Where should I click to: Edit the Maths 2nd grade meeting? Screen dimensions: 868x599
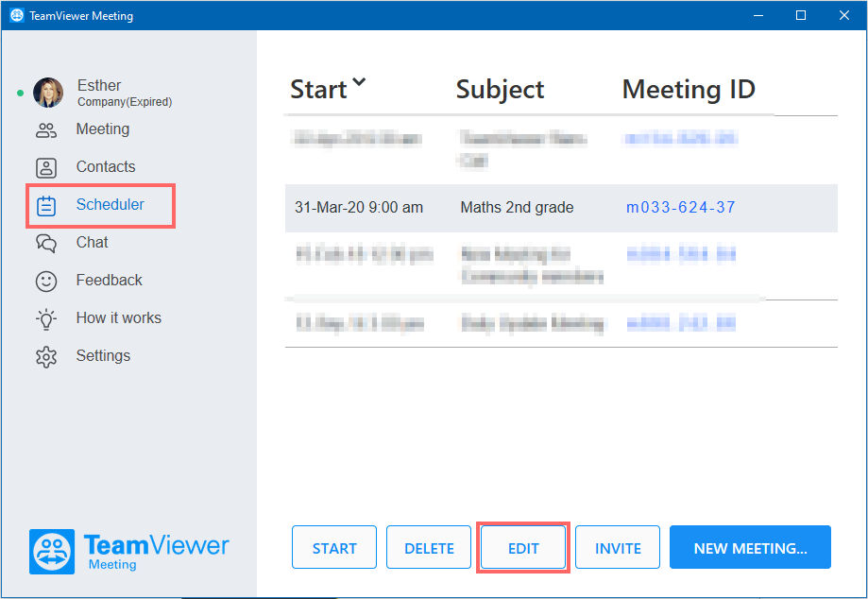(x=523, y=548)
